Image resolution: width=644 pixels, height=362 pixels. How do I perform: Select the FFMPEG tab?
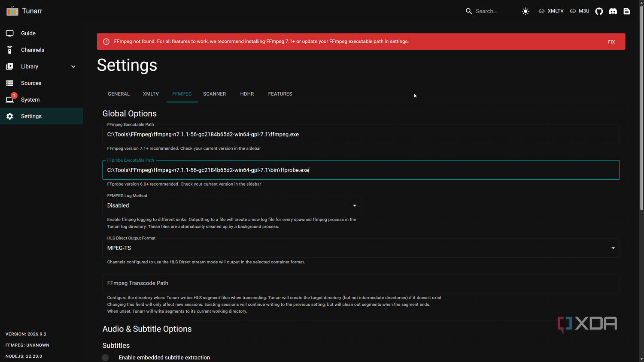pos(182,94)
